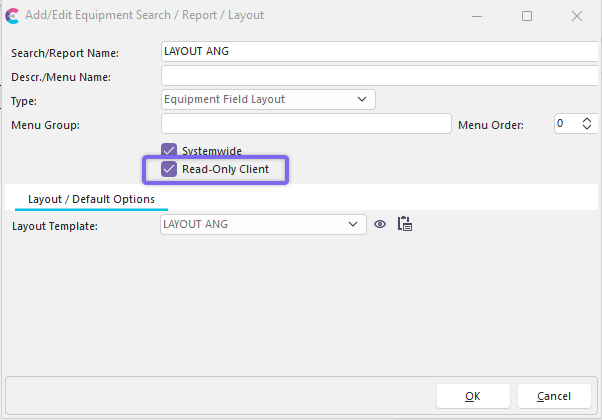This screenshot has width=602, height=420.
Task: Cancel the dialog
Action: [553, 396]
